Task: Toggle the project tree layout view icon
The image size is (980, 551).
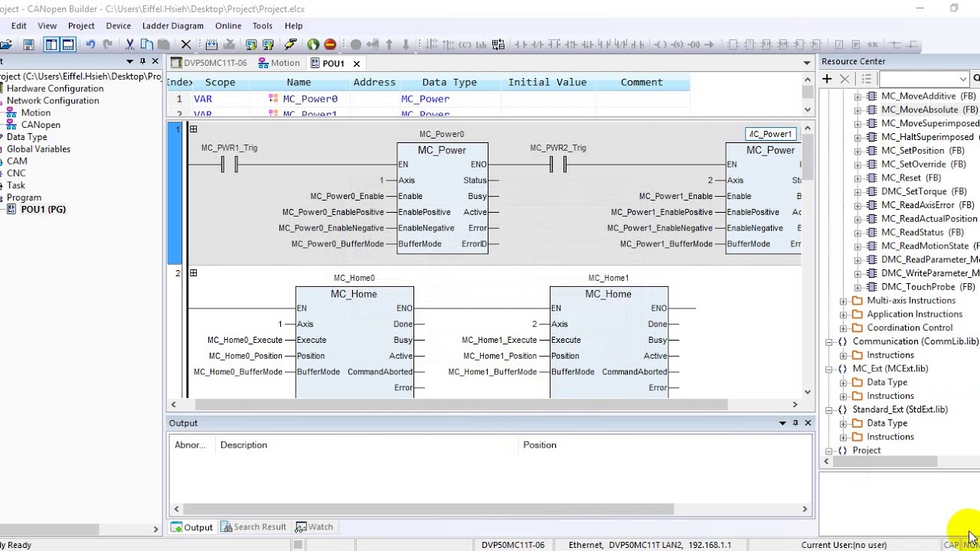Action: click(x=51, y=44)
